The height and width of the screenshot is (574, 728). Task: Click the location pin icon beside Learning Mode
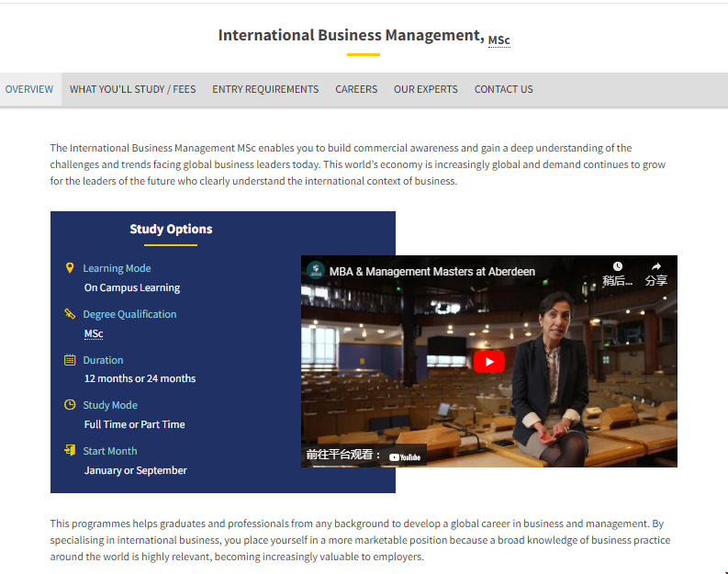(x=70, y=268)
